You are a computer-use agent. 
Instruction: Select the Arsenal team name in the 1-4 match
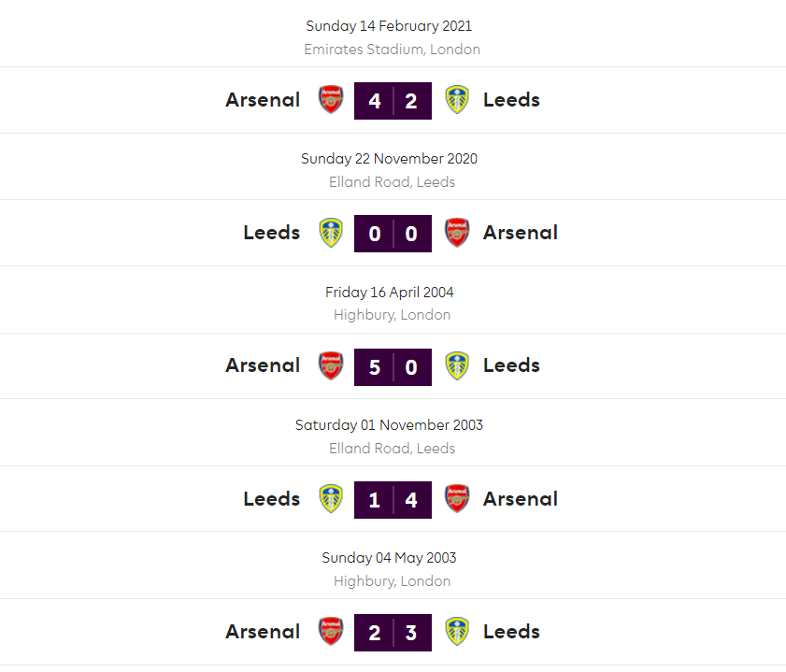point(520,499)
